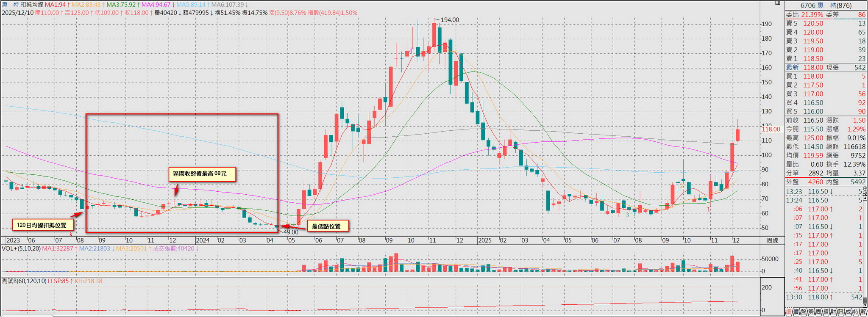Click the 周線 period label under the price axis
Image resolution: width=868 pixels, height=317 pixels.
point(772,240)
